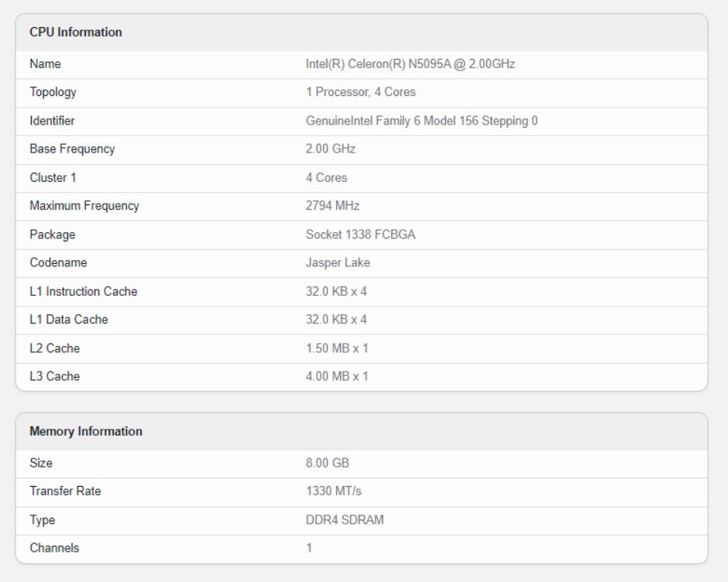Screen dimensions: 728x582
Task: Click the 4 Cores cluster value
Action: click(326, 178)
